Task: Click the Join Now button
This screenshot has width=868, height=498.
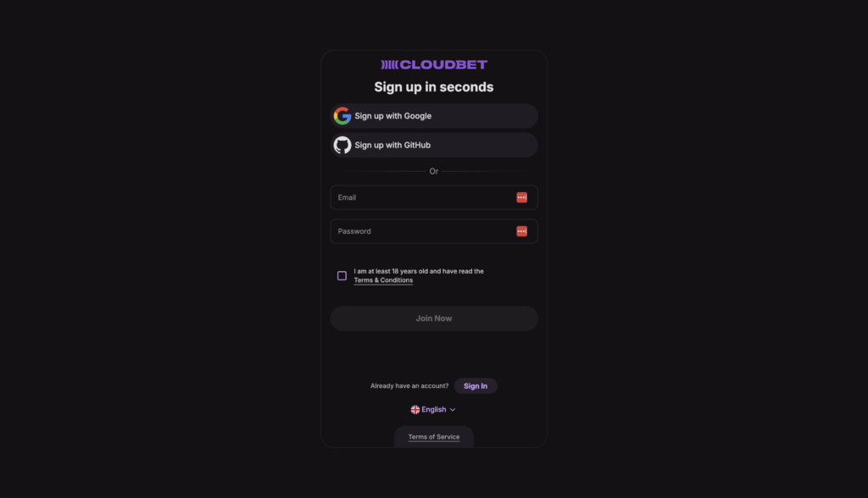Action: [434, 318]
